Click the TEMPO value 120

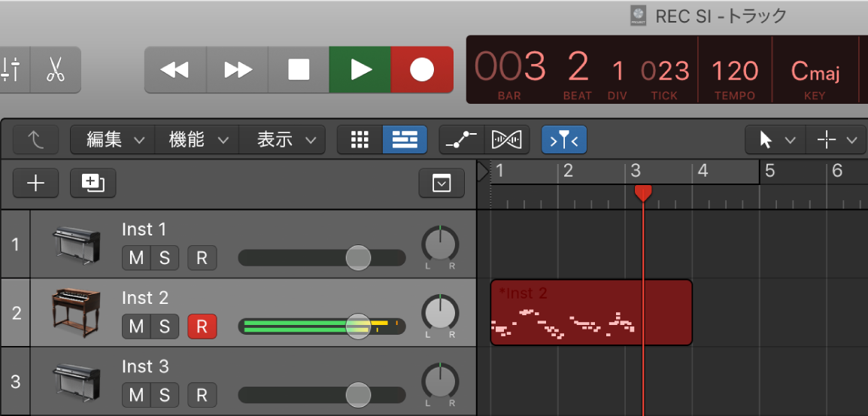click(x=735, y=71)
